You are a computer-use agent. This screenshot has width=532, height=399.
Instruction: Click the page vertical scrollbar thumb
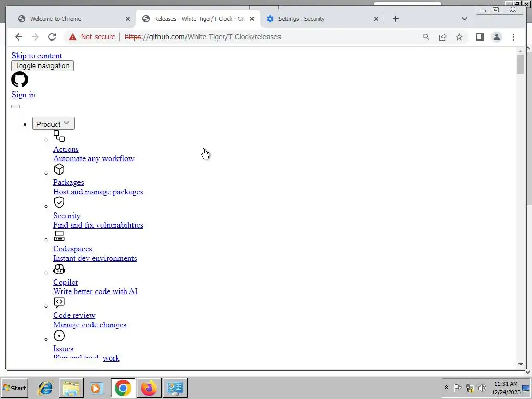click(521, 64)
